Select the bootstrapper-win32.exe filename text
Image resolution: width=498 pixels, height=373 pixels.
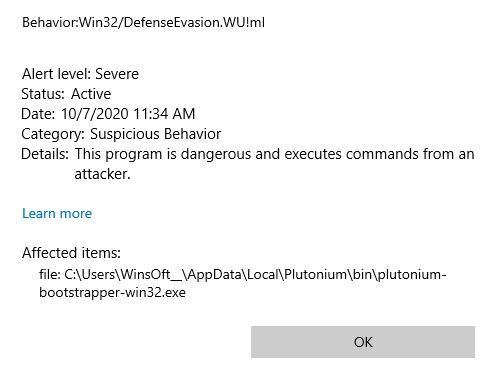(112, 292)
